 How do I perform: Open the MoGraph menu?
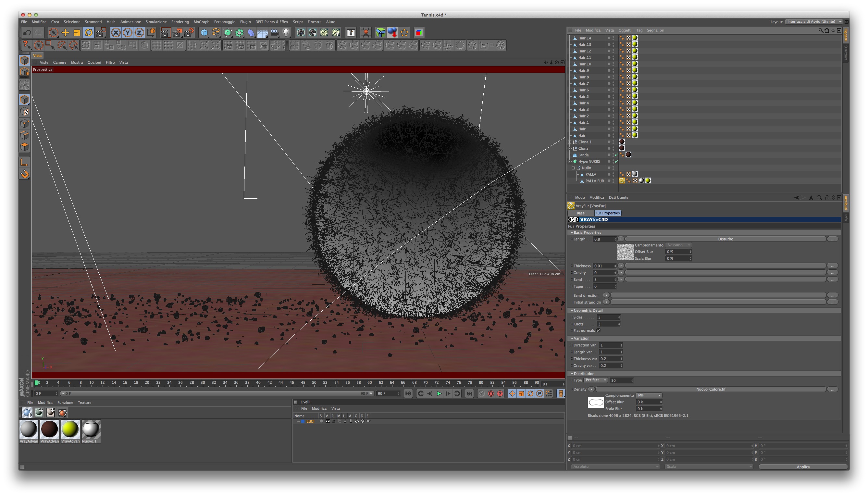[x=201, y=22]
